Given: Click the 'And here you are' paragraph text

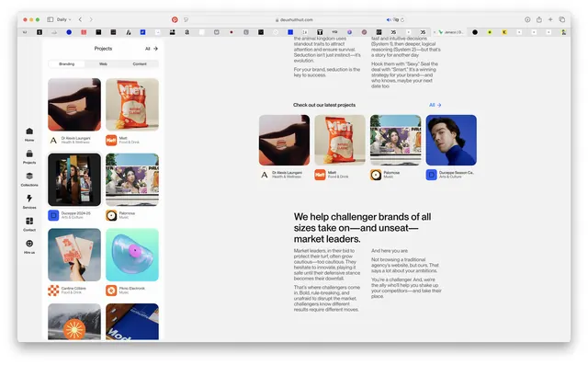Looking at the screenshot, I should [x=390, y=251].
